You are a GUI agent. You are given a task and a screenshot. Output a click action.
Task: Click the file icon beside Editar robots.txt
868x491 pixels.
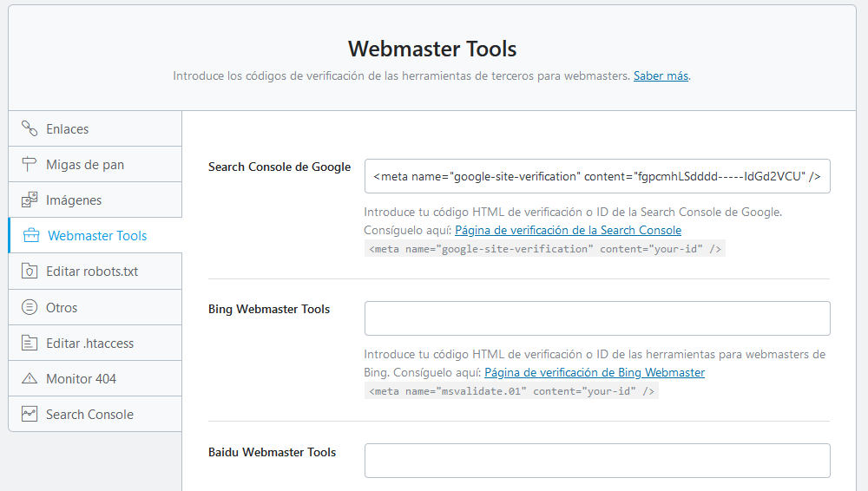pyautogui.click(x=30, y=272)
